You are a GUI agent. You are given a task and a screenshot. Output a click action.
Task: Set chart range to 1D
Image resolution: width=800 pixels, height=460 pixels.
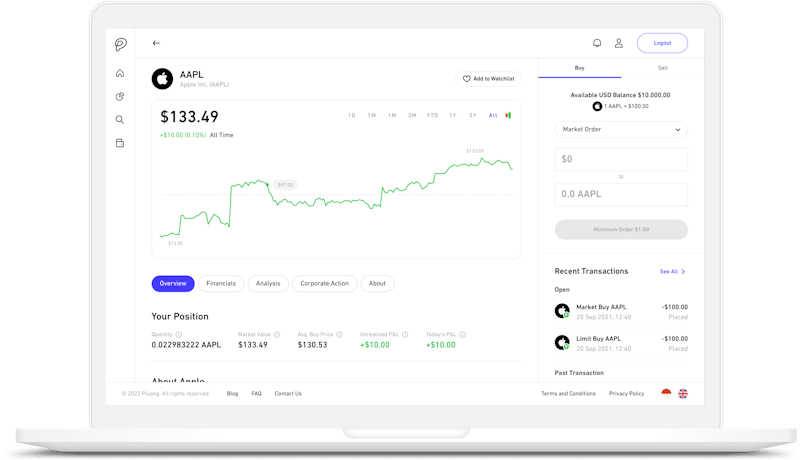[x=352, y=115]
